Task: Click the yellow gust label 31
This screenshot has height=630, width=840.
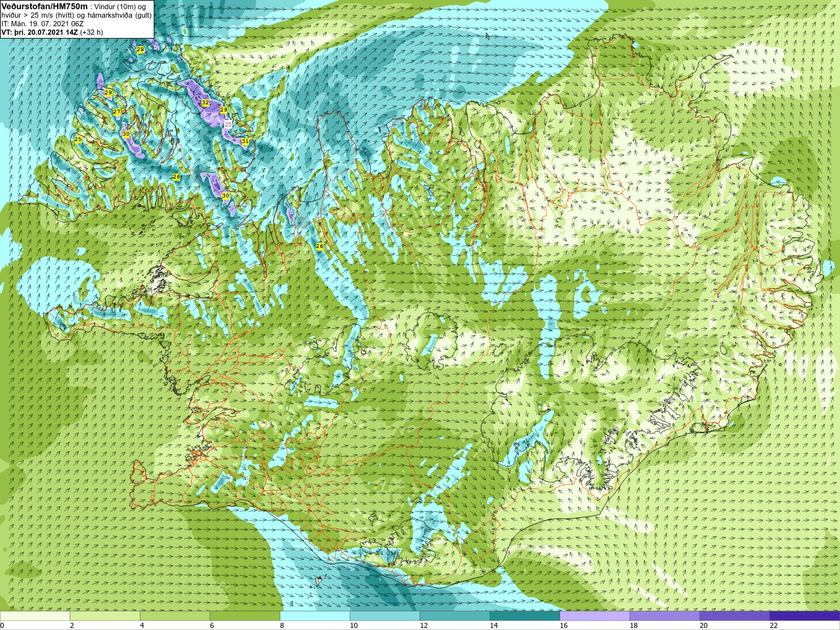Action: 245,141
